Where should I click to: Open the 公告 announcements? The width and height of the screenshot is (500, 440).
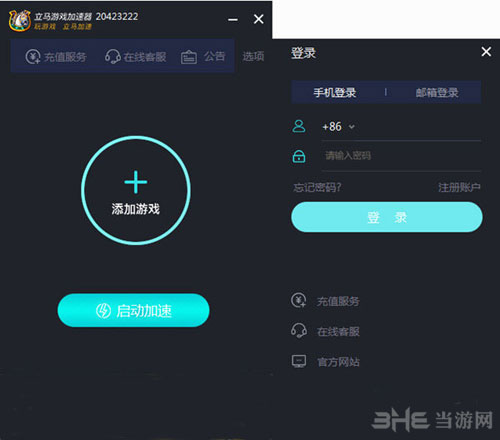click(203, 57)
